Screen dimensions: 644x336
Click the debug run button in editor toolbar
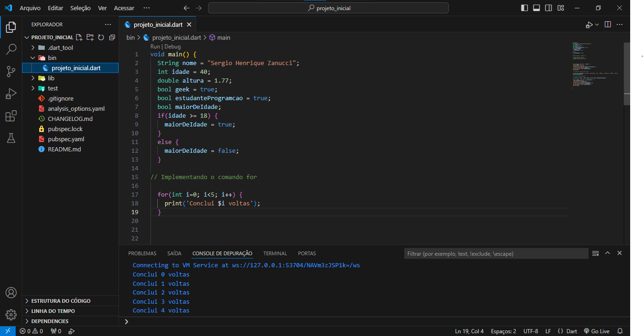[x=589, y=24]
